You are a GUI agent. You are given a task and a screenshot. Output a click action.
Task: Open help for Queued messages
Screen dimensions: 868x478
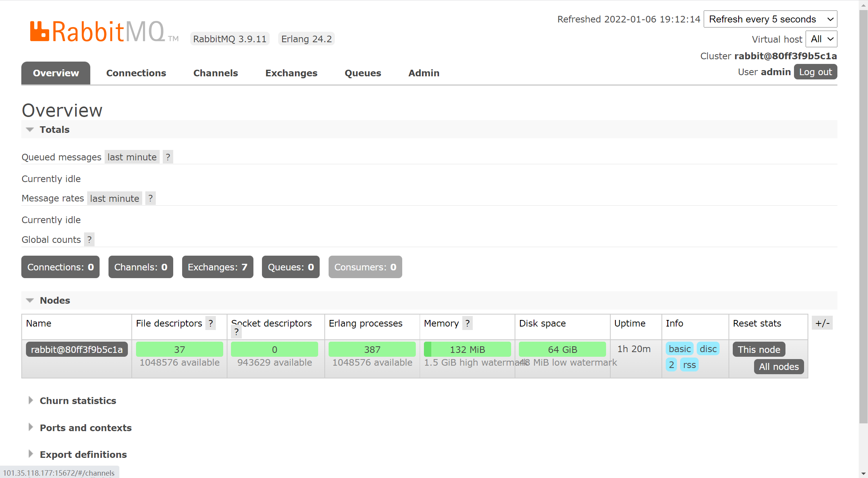[168, 157]
